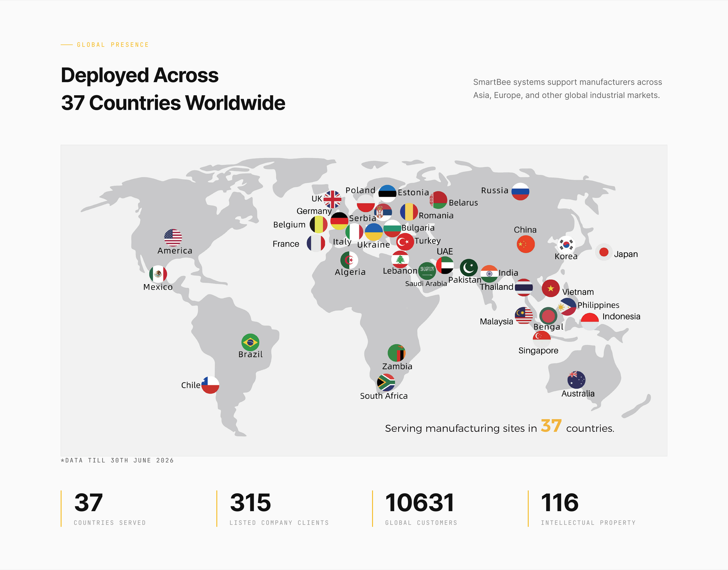Image resolution: width=728 pixels, height=570 pixels.
Task: Click the SmartBee systems description text
Action: 567,88
